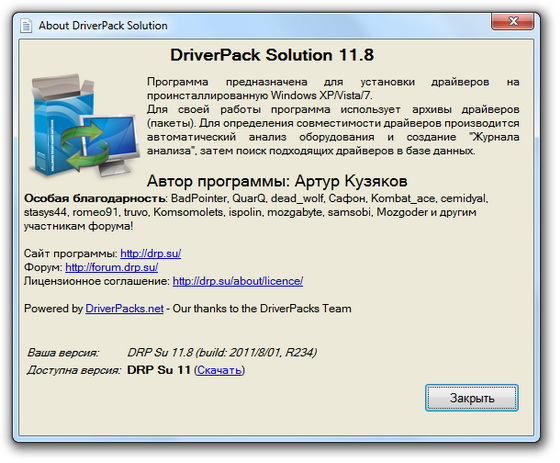This screenshot has height=463, width=560.
Task: Click the Сайт программы label
Action: [70, 253]
